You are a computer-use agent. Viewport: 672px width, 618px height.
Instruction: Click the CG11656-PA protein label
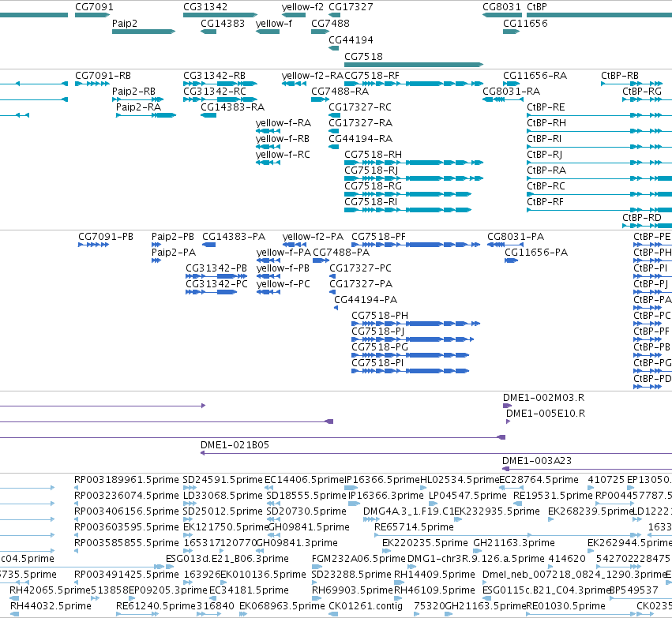coord(536,253)
